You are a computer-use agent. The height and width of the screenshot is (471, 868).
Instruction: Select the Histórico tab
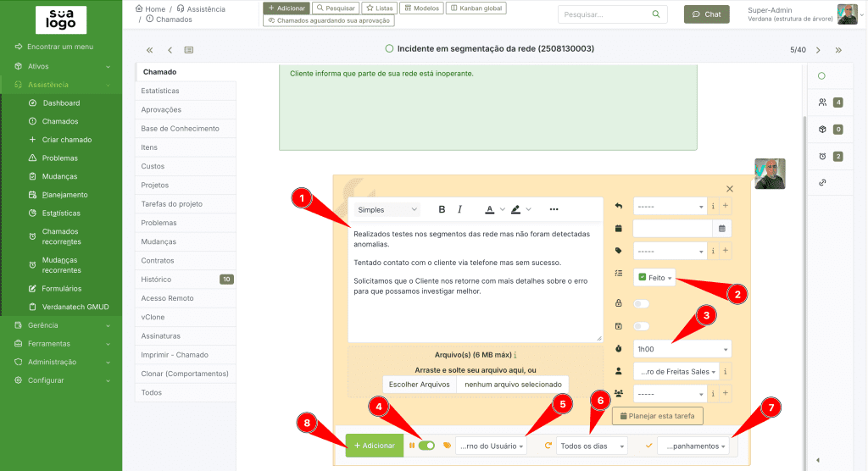pos(186,280)
